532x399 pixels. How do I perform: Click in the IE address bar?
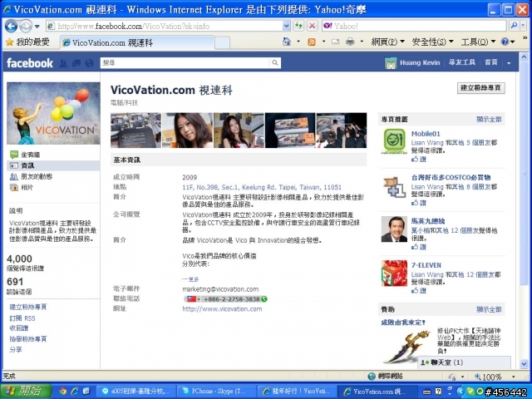tap(168, 26)
